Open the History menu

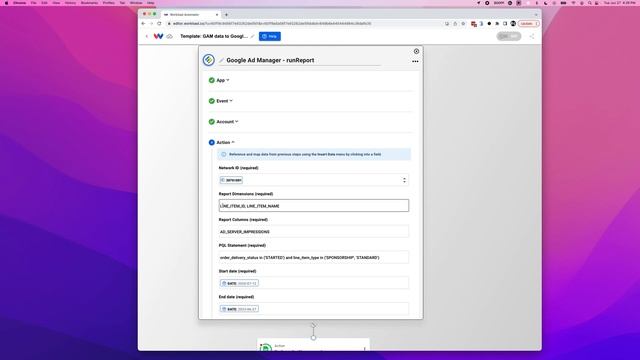click(70, 3)
